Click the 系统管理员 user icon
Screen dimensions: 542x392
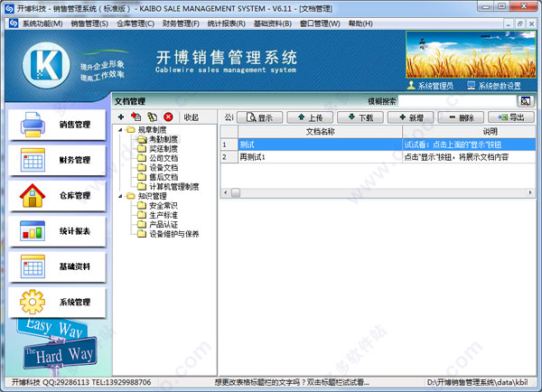click(x=411, y=85)
